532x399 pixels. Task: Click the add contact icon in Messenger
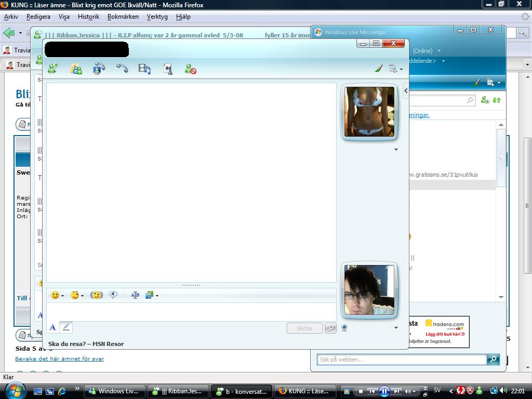coord(485,100)
